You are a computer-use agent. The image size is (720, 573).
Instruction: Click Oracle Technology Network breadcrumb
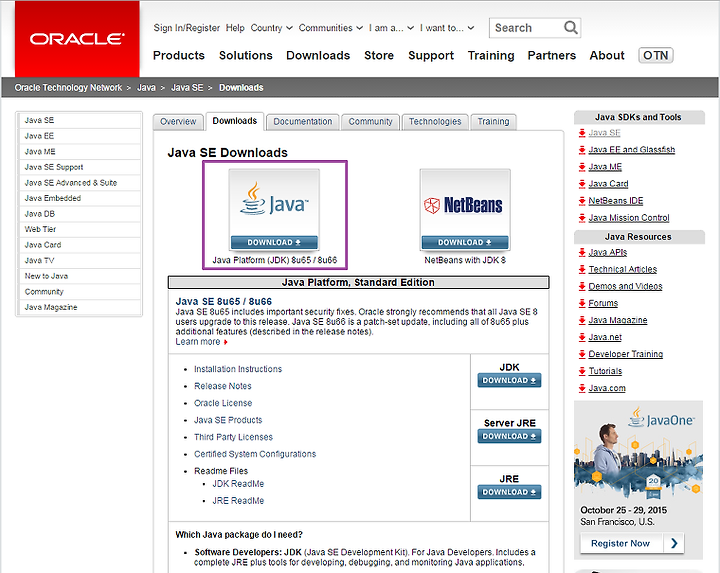coord(68,88)
